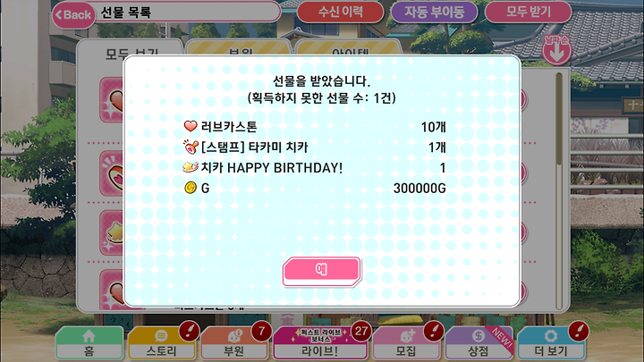Go back with the Back button

point(74,15)
